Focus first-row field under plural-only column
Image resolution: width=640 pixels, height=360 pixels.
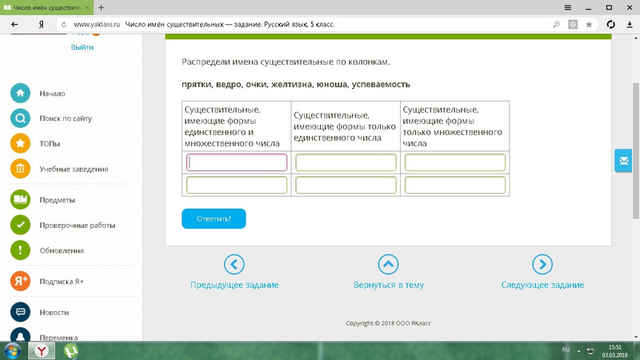click(455, 162)
